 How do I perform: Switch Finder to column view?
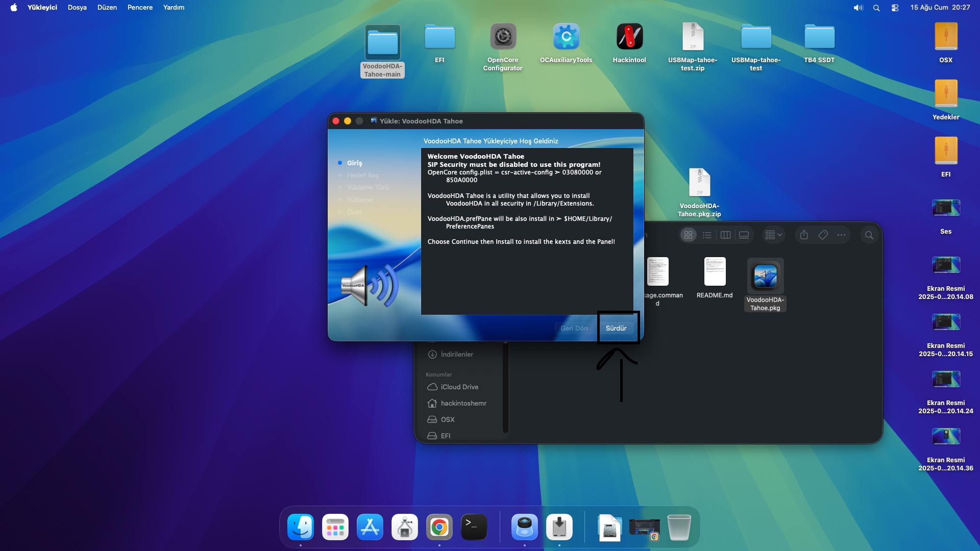pyautogui.click(x=725, y=235)
